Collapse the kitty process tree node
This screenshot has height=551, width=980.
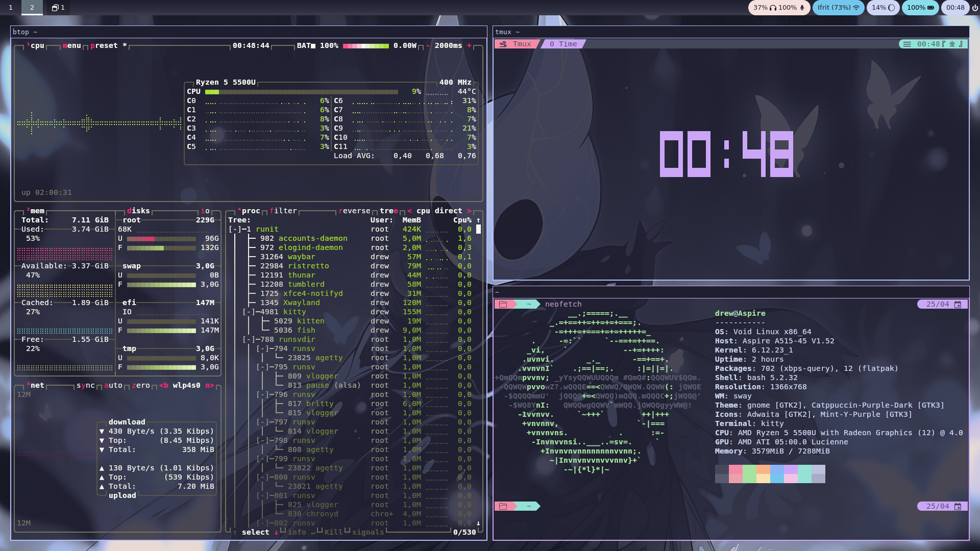pyautogui.click(x=249, y=312)
